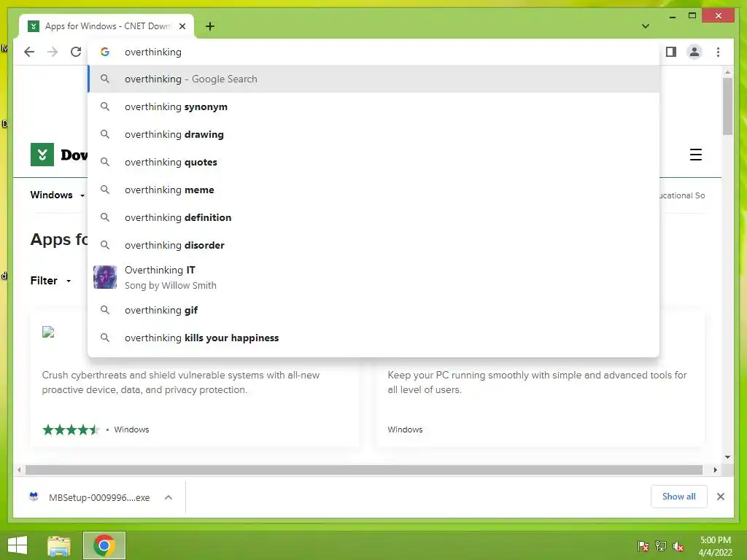This screenshot has width=747, height=560.
Task: Click Show all downloads button
Action: coord(679,497)
